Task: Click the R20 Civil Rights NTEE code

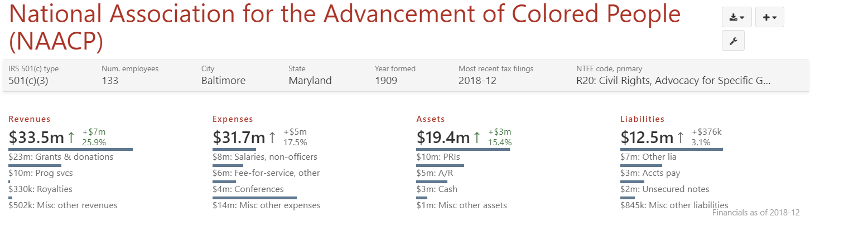Action: (x=673, y=81)
